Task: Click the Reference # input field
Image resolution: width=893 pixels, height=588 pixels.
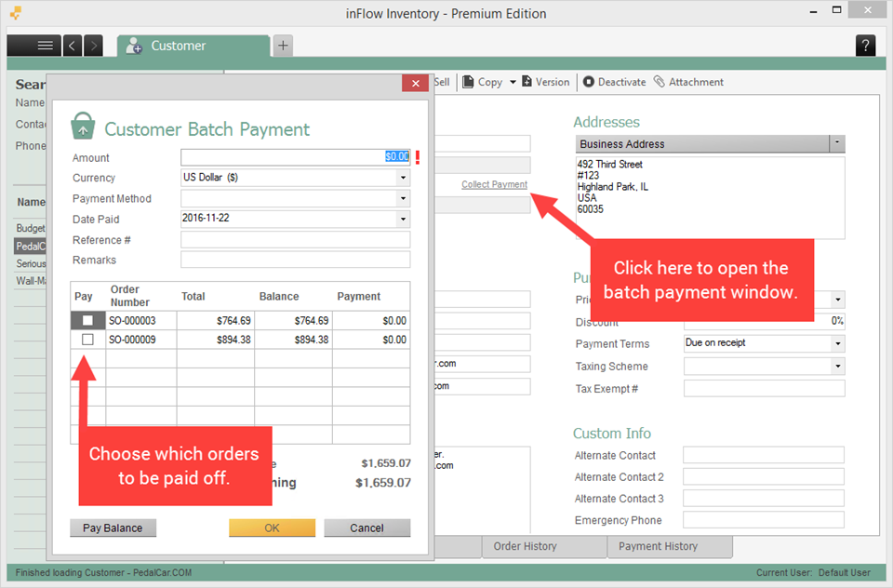Action: point(295,240)
